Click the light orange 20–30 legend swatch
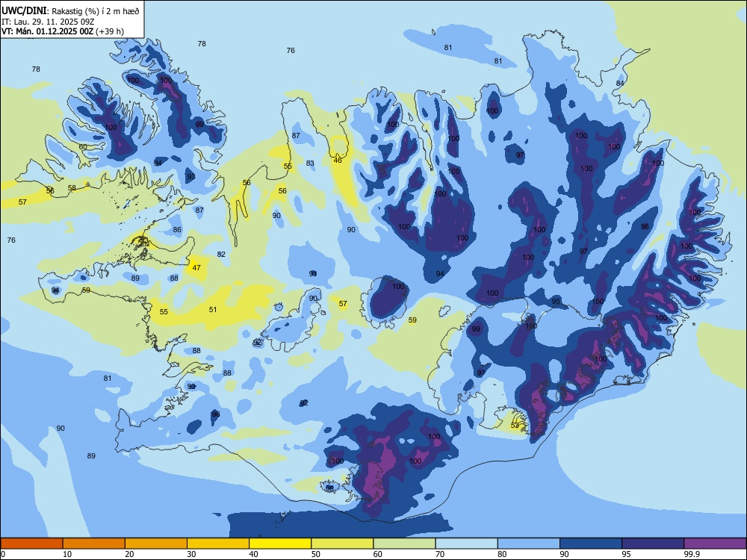 tap(156, 544)
